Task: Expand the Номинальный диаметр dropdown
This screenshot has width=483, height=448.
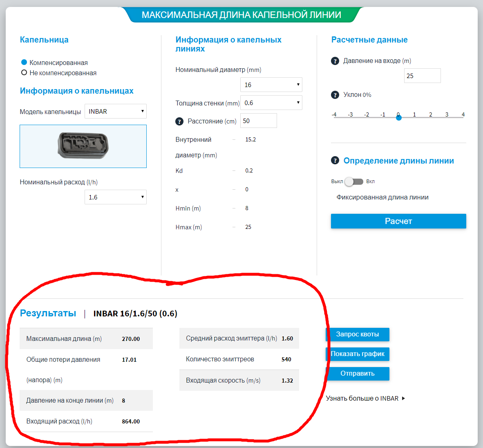Action: coord(271,85)
